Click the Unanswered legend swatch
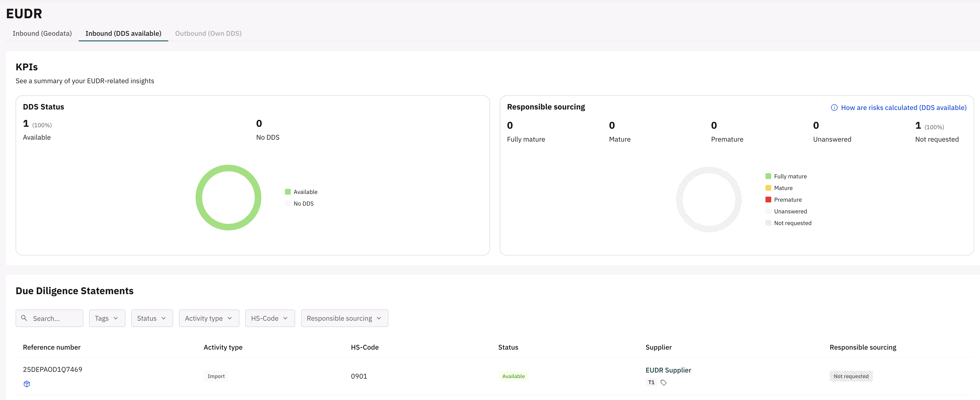980x400 pixels. [768, 211]
